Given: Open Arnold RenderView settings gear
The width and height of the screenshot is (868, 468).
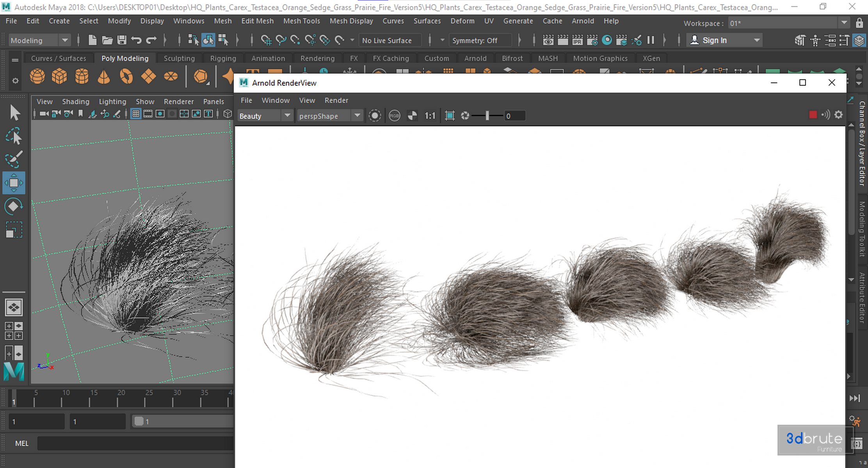Looking at the screenshot, I should click(838, 115).
